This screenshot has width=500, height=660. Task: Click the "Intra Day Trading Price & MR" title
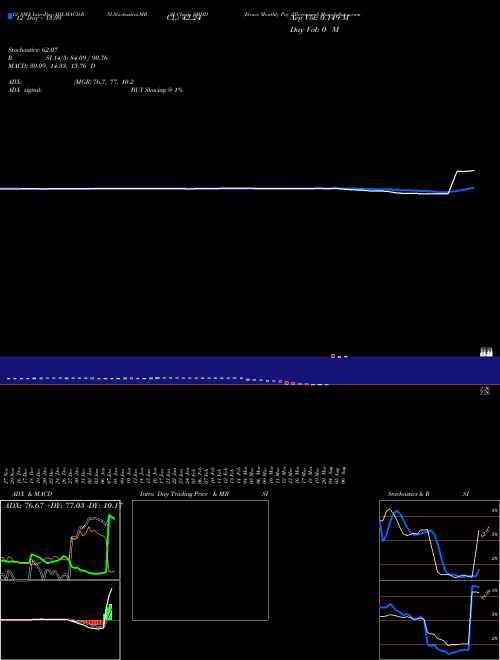pos(184,494)
